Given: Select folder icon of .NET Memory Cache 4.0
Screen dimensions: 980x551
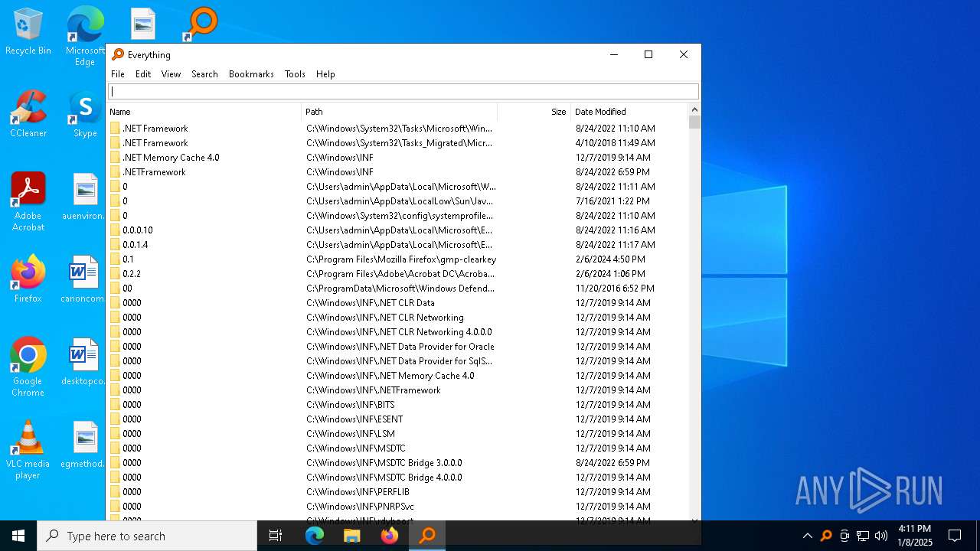Looking at the screenshot, I should [x=115, y=158].
